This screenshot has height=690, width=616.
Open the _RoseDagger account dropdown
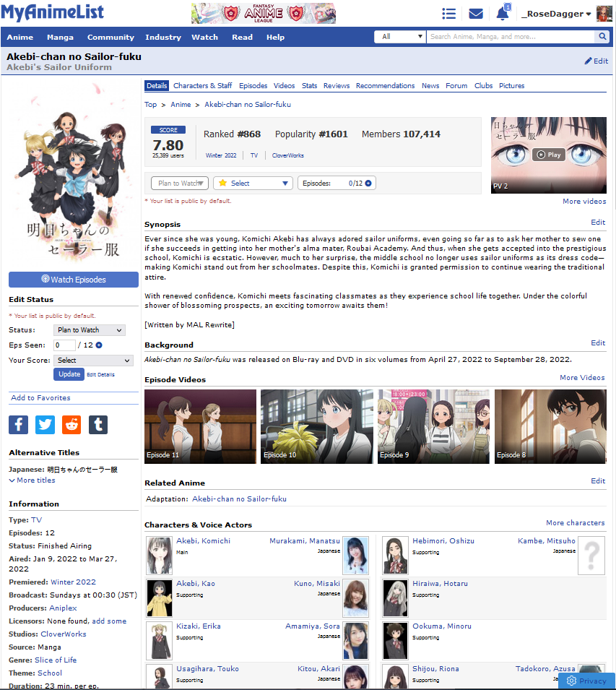556,14
